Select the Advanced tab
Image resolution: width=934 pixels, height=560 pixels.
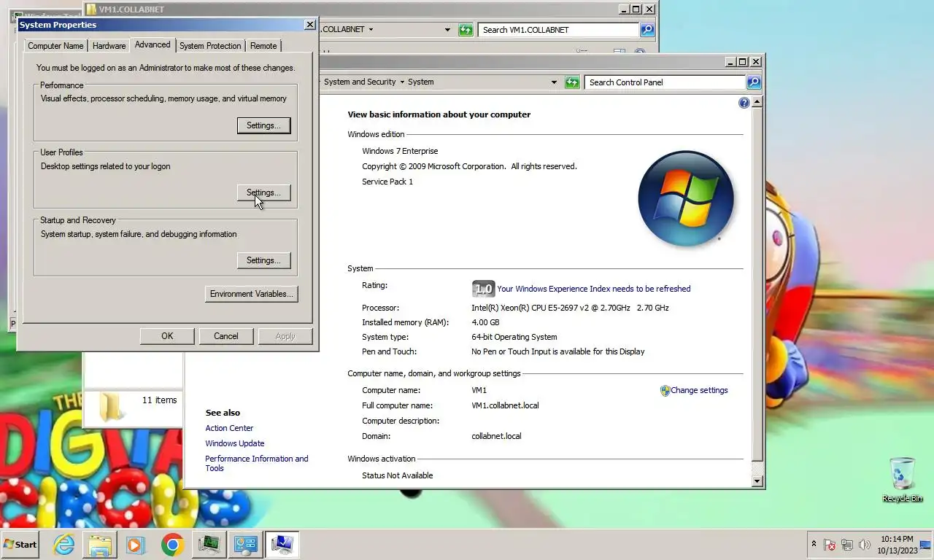pyautogui.click(x=153, y=44)
